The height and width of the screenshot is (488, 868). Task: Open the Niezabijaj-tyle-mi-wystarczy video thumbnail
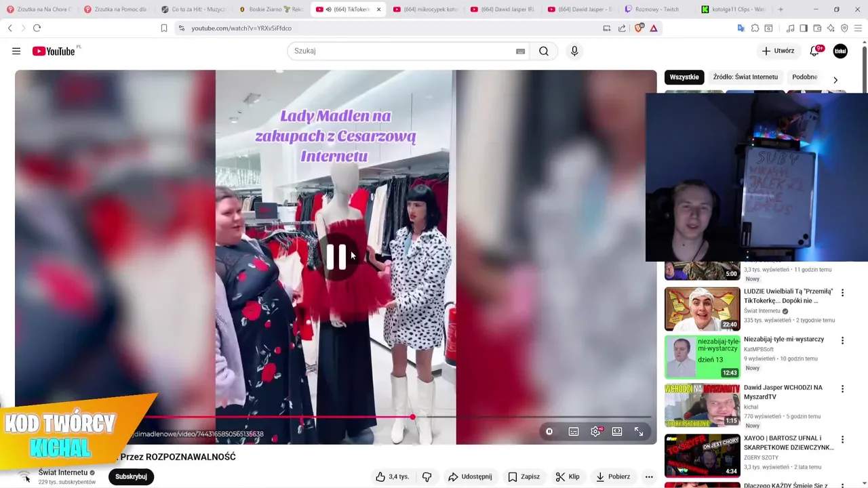[703, 357]
